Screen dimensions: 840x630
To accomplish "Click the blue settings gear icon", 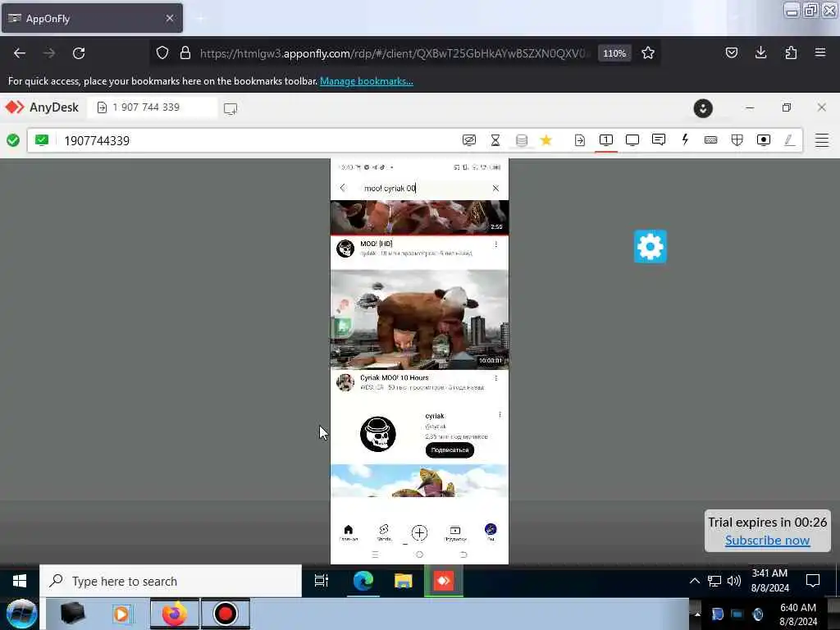I will pos(650,246).
